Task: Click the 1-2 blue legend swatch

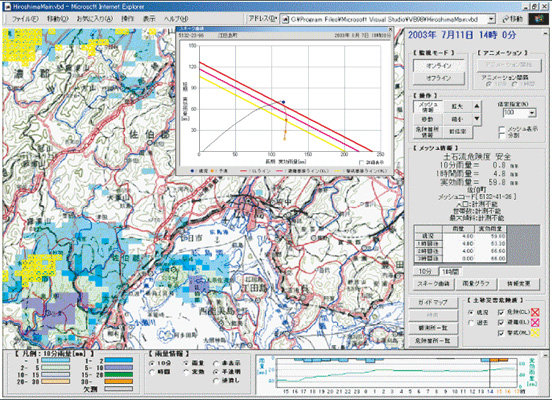Action: pyautogui.click(x=119, y=360)
